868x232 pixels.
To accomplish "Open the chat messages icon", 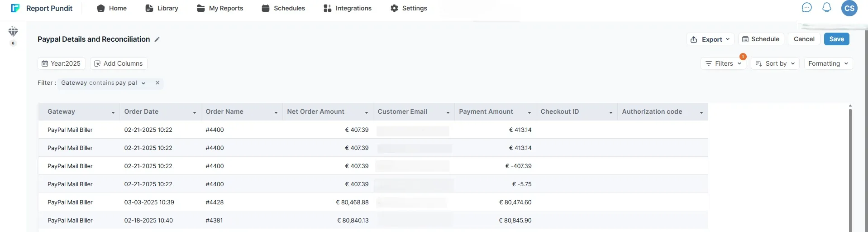I will 807,8.
